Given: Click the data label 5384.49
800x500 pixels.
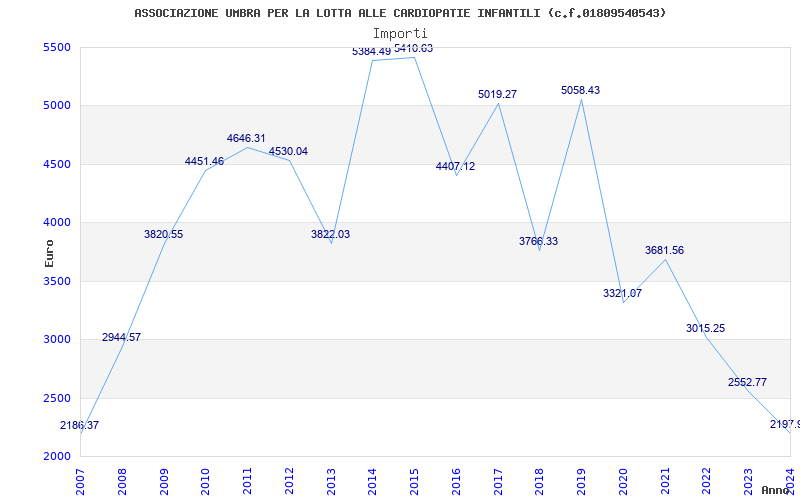Looking at the screenshot, I should pyautogui.click(x=372, y=52).
